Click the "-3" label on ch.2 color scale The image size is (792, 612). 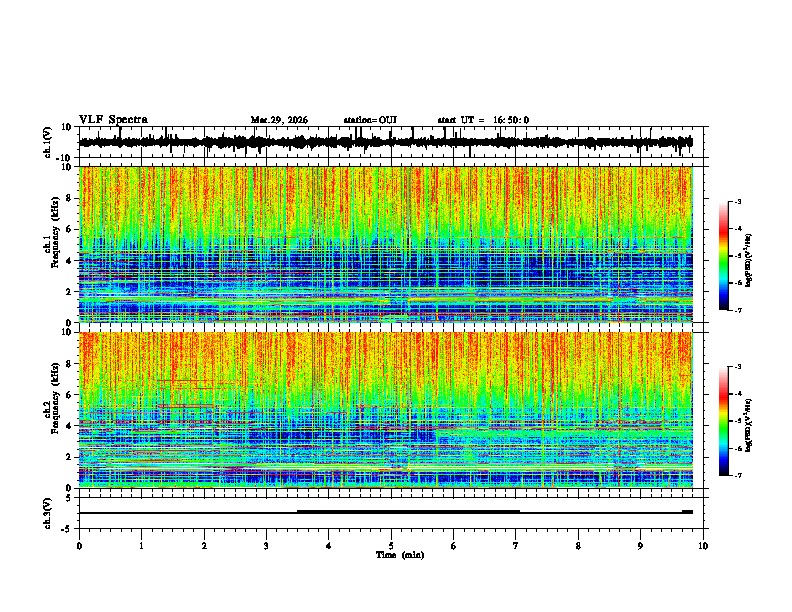point(738,367)
